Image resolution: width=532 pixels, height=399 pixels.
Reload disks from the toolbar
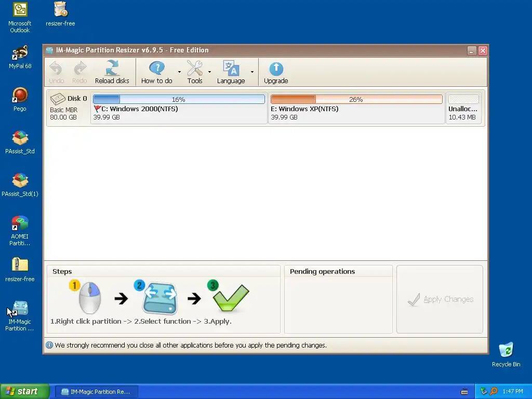pos(112,72)
